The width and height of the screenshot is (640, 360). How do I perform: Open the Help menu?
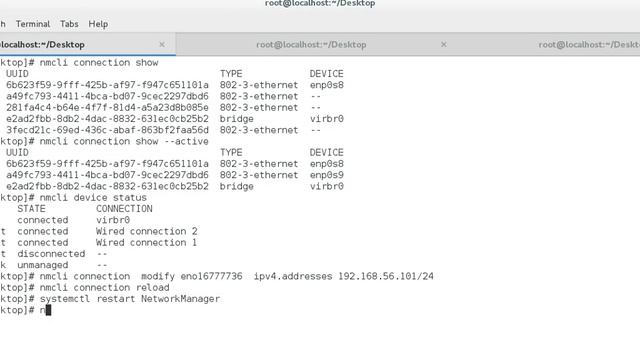tap(98, 24)
